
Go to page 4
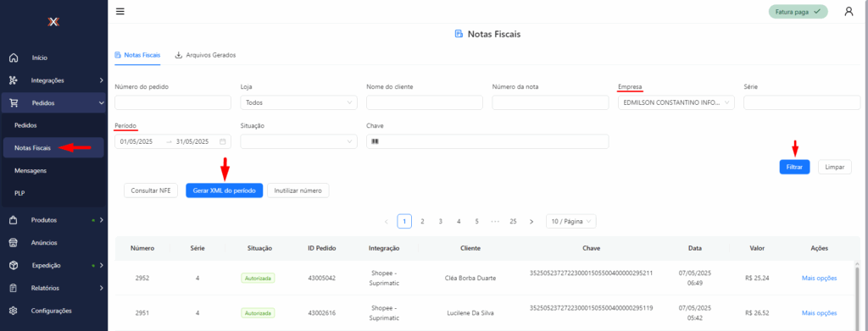pos(459,222)
